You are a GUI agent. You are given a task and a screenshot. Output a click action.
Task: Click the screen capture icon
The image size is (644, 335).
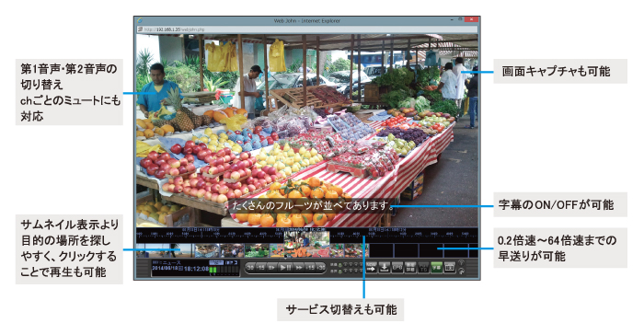[x=450, y=268]
